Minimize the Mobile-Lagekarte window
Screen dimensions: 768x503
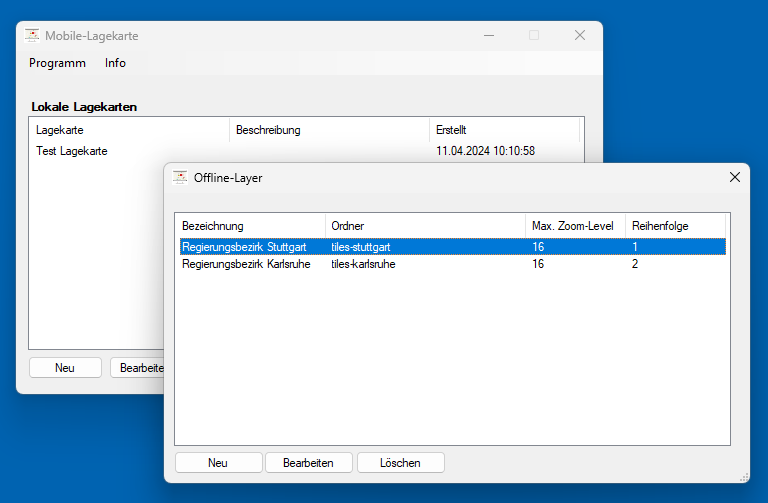[x=488, y=35]
